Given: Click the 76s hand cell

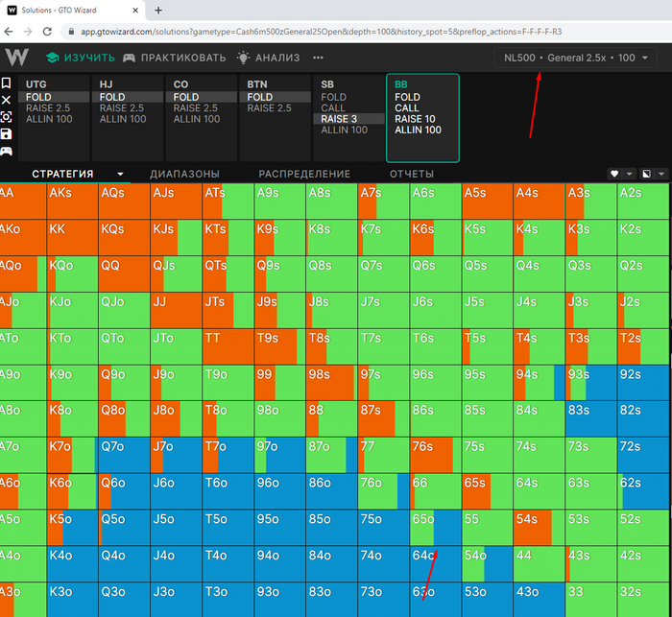Looking at the screenshot, I should (x=436, y=455).
